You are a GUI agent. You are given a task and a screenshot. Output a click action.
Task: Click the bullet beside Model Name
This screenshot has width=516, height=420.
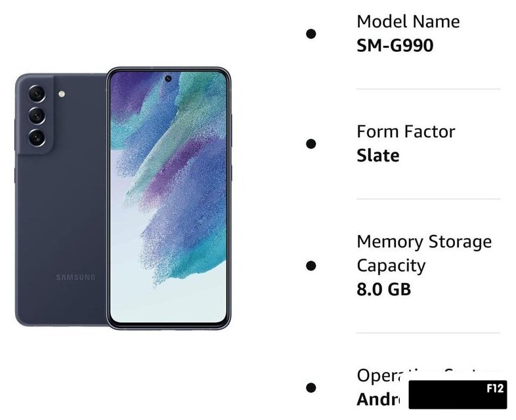[311, 33]
